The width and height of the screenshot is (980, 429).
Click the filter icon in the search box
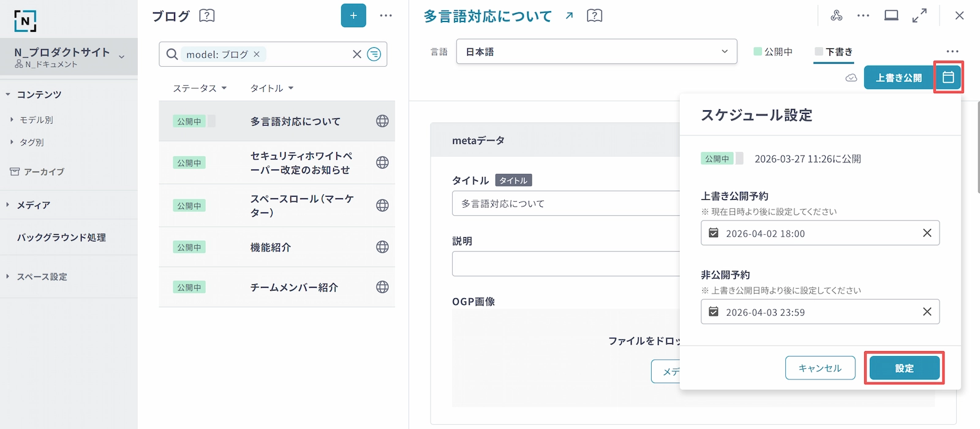tap(374, 55)
